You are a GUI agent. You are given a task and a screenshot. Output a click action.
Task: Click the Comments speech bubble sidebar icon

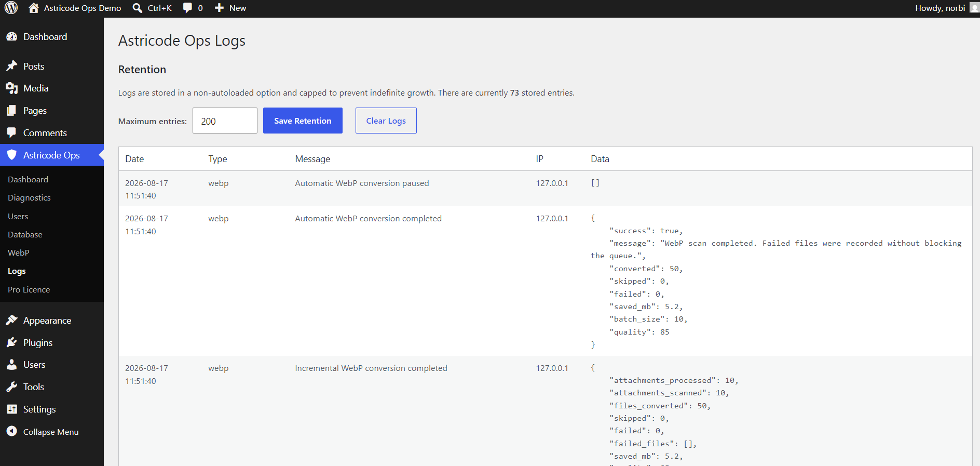coord(11,133)
